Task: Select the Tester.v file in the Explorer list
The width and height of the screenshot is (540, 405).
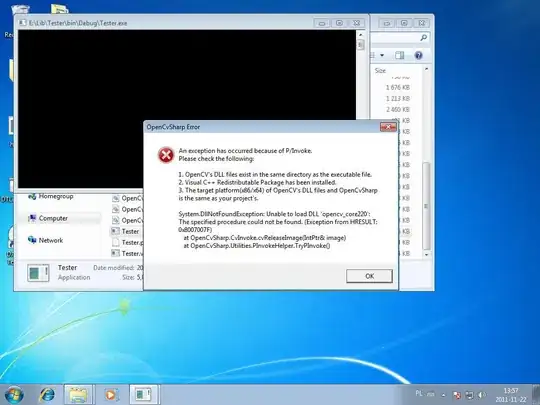Action: [127, 253]
